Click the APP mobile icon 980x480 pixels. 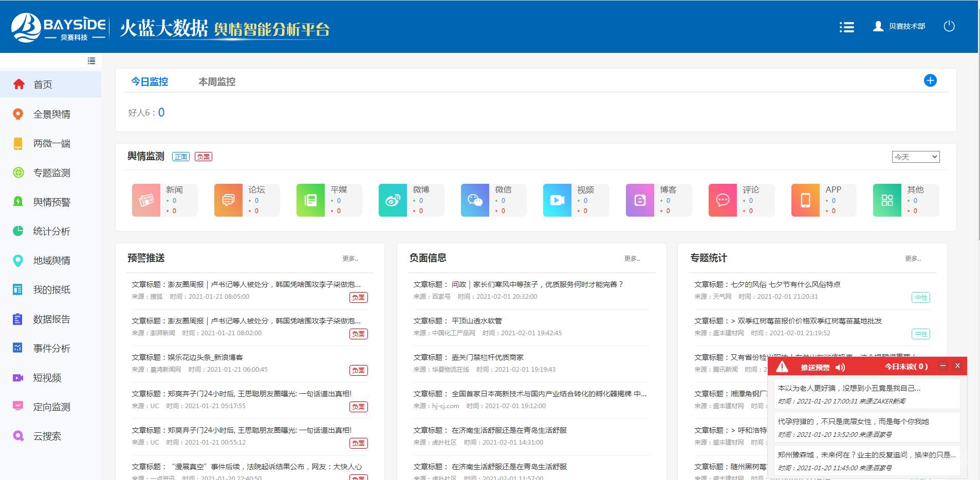pyautogui.click(x=805, y=200)
